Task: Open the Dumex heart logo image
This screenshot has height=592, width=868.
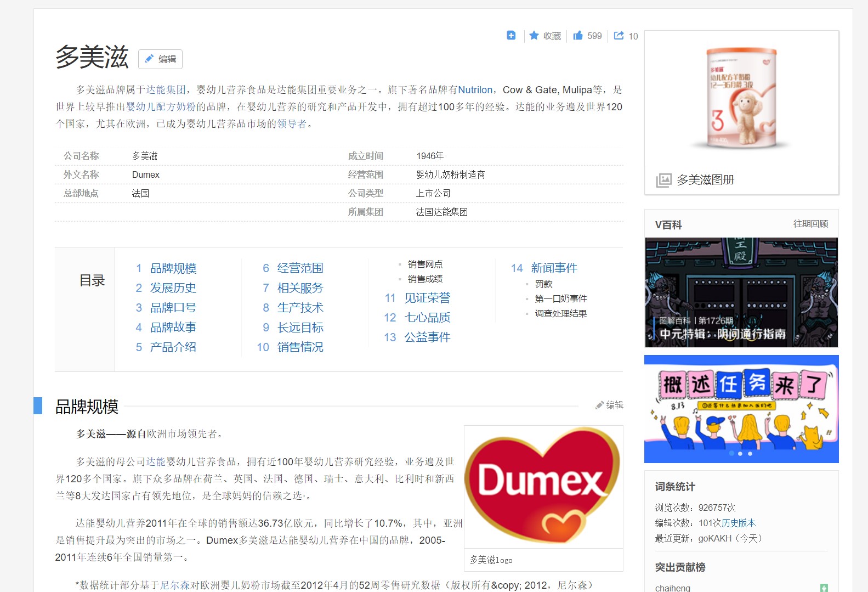Action: (x=543, y=487)
